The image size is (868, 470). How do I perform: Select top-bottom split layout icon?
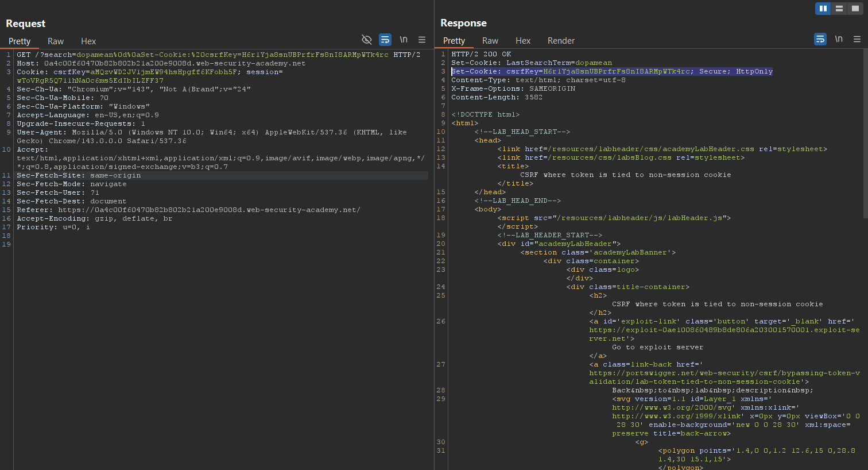(839, 8)
